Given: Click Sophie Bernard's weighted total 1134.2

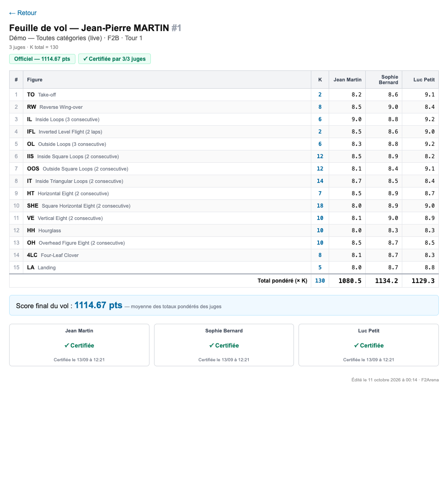Looking at the screenshot, I should pyautogui.click(x=386, y=281).
